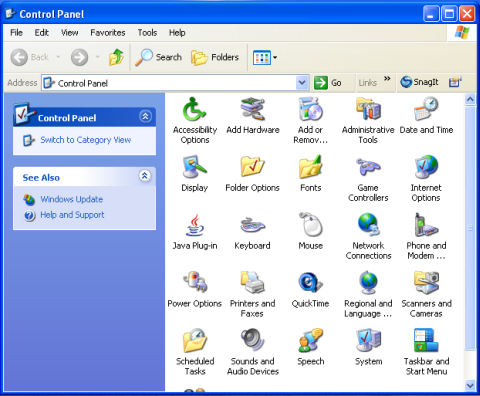Image resolution: width=480 pixels, height=396 pixels.
Task: Click the disabled Back button
Action: tap(30, 57)
